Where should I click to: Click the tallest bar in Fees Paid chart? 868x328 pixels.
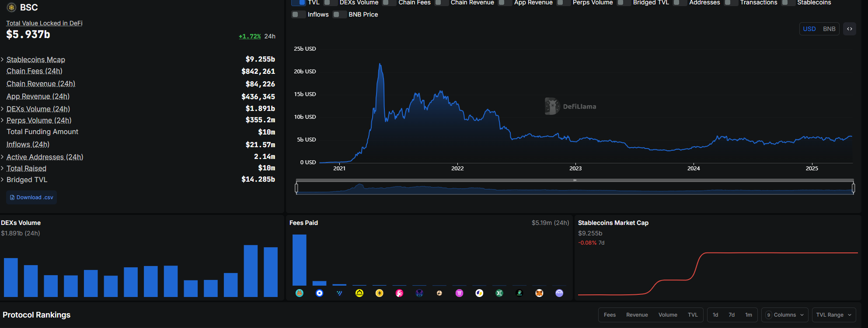tap(299, 260)
